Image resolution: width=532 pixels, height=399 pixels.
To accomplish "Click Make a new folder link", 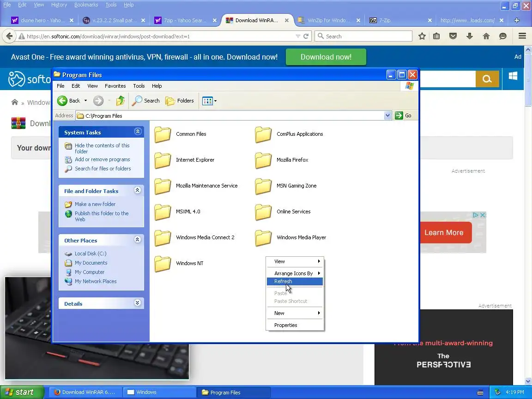I will point(95,204).
